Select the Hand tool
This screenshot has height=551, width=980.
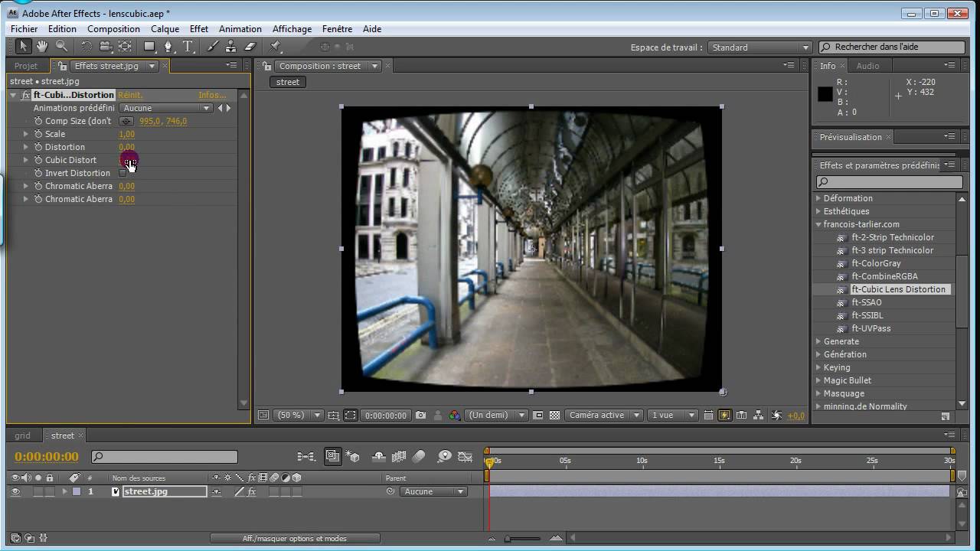coord(42,47)
